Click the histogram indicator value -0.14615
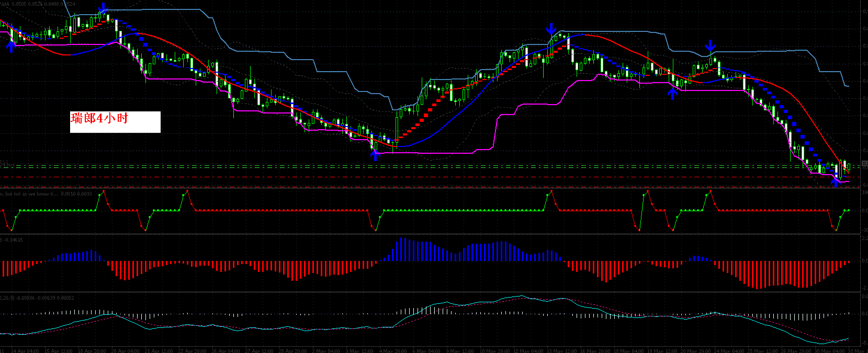Image resolution: width=868 pixels, height=353 pixels. pyautogui.click(x=15, y=240)
